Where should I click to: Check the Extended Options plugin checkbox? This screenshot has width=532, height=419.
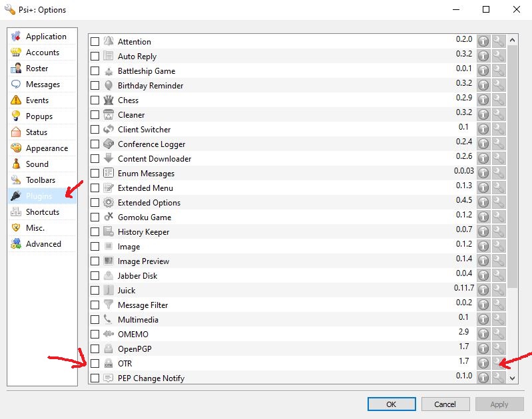click(95, 203)
